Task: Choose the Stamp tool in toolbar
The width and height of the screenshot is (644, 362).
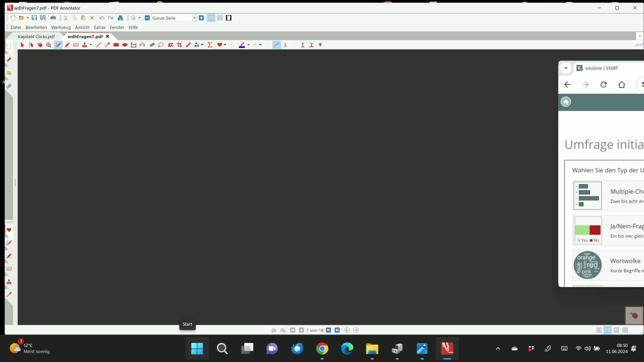Action: 85,45
